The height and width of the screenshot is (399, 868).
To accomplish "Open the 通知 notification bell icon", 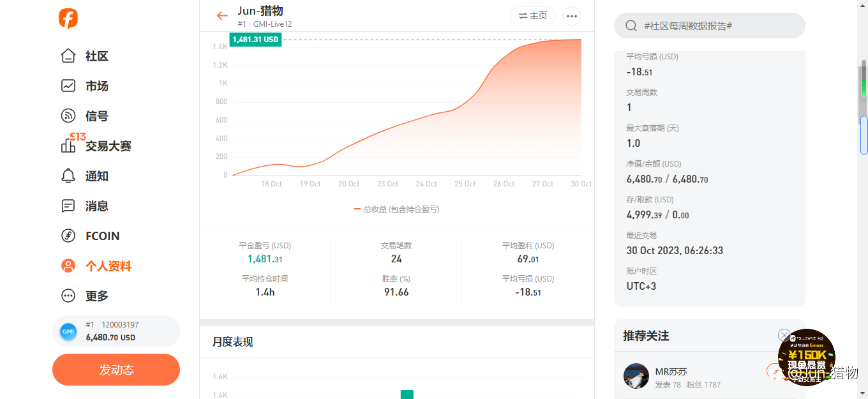I will [68, 176].
